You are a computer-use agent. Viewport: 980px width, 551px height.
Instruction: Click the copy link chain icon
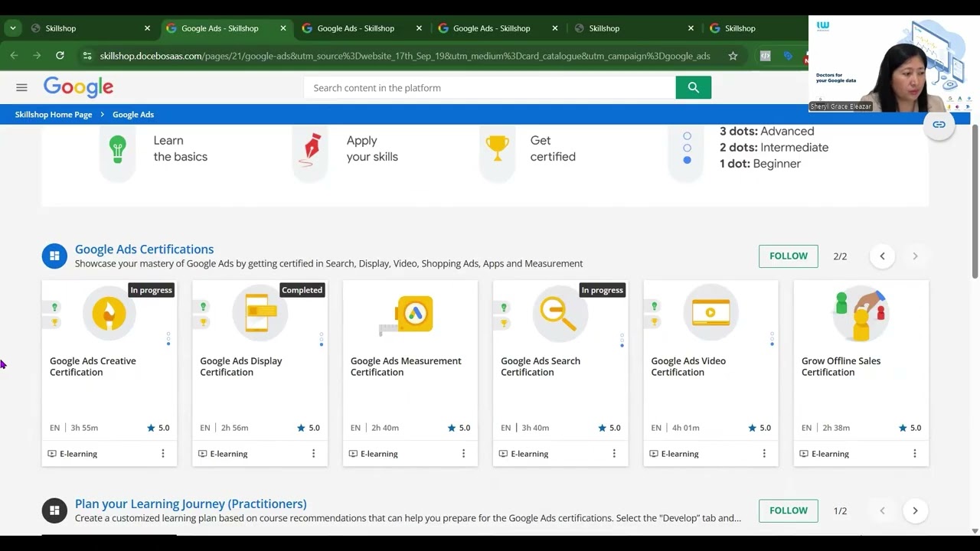(x=939, y=125)
